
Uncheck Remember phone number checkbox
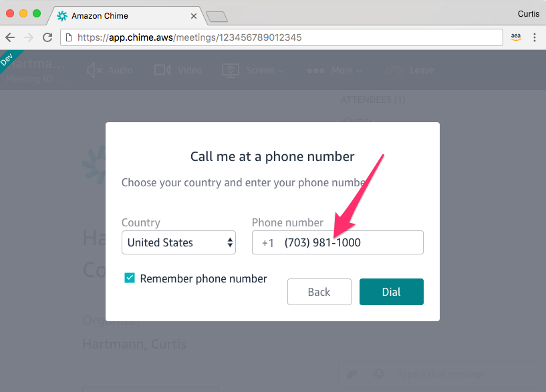[x=130, y=278]
